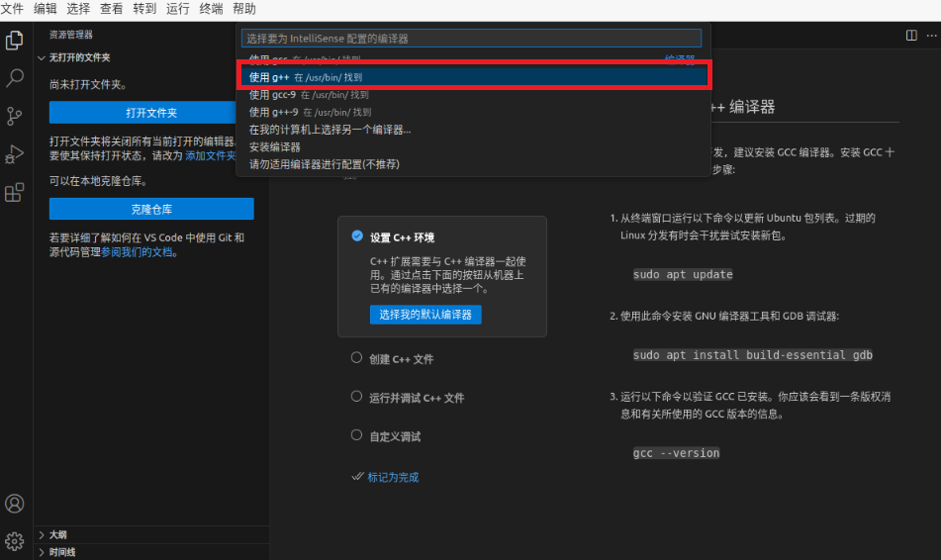Click the 克隆仓库 button
The width and height of the screenshot is (941, 560).
pyautogui.click(x=151, y=209)
